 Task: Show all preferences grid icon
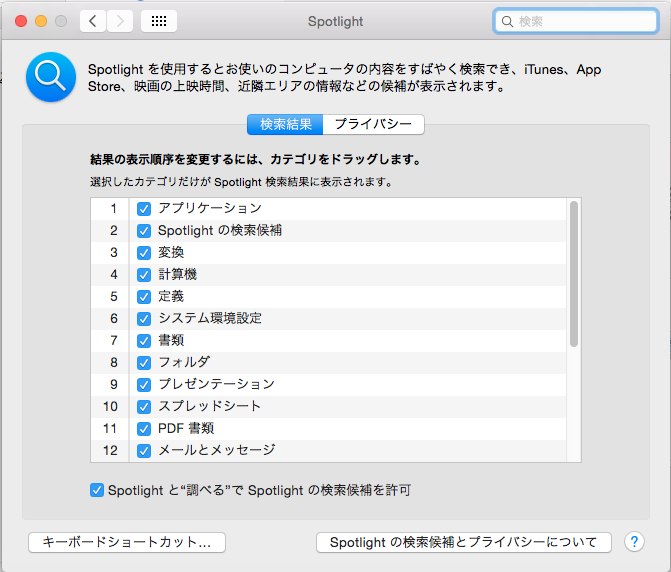[x=159, y=21]
